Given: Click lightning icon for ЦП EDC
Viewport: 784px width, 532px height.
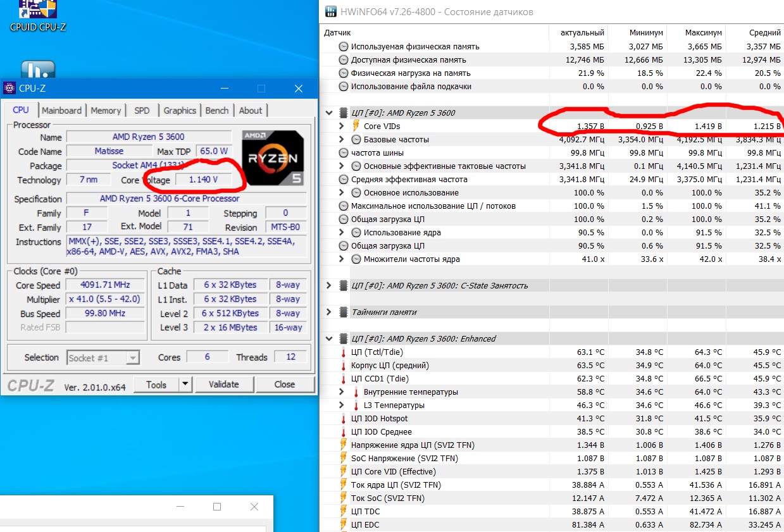Looking at the screenshot, I should pyautogui.click(x=344, y=524).
